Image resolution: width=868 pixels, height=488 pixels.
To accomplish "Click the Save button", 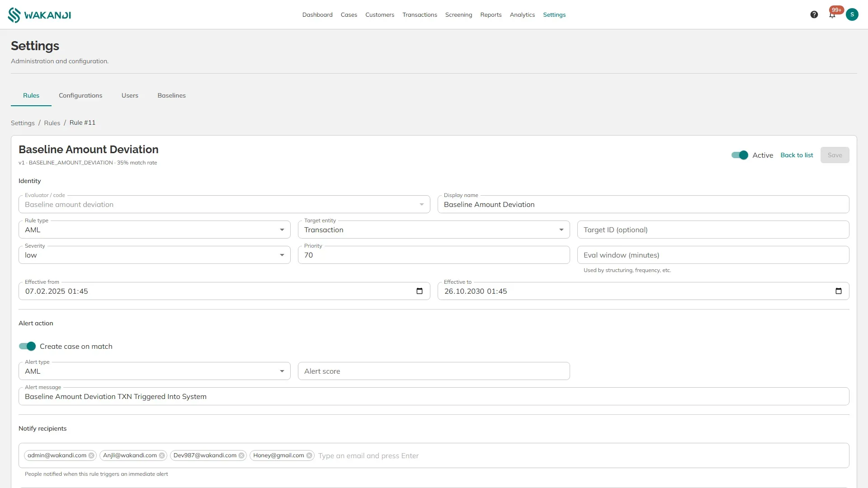I will tap(835, 155).
